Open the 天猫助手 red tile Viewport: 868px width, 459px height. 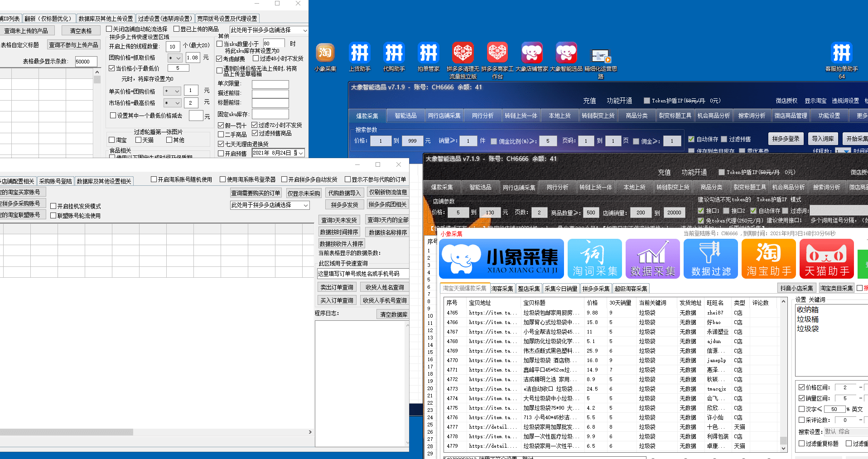click(x=827, y=259)
